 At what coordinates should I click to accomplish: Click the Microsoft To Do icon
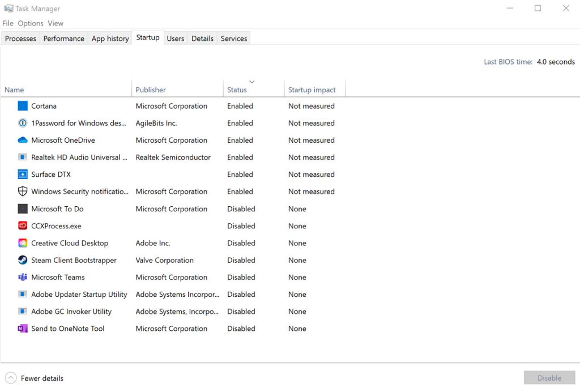click(x=23, y=209)
